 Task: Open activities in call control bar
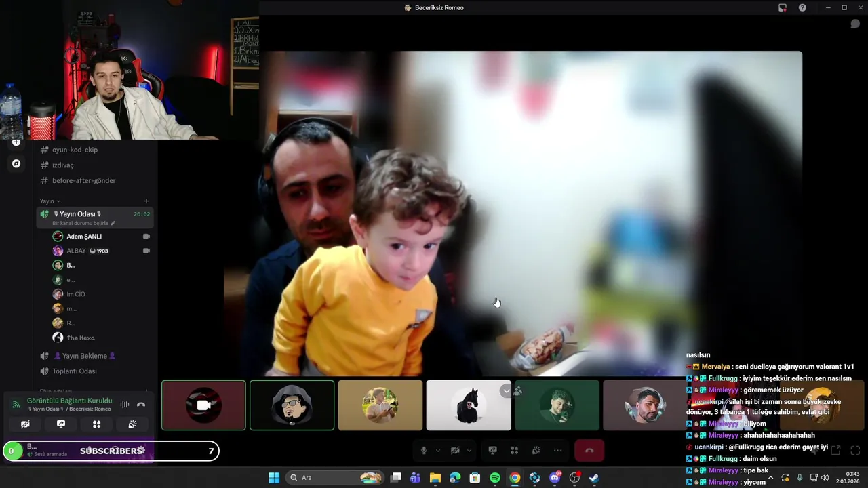click(514, 451)
